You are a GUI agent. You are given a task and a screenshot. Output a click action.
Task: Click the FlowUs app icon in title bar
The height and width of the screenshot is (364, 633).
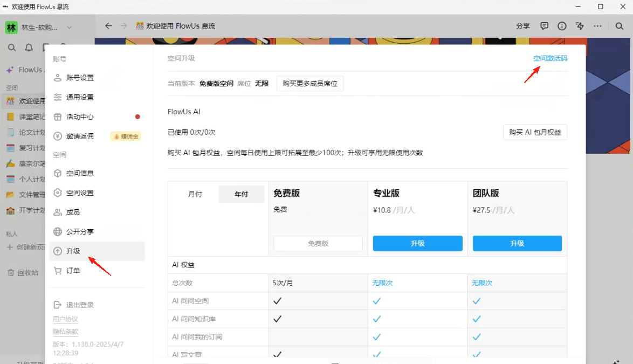[5, 6]
